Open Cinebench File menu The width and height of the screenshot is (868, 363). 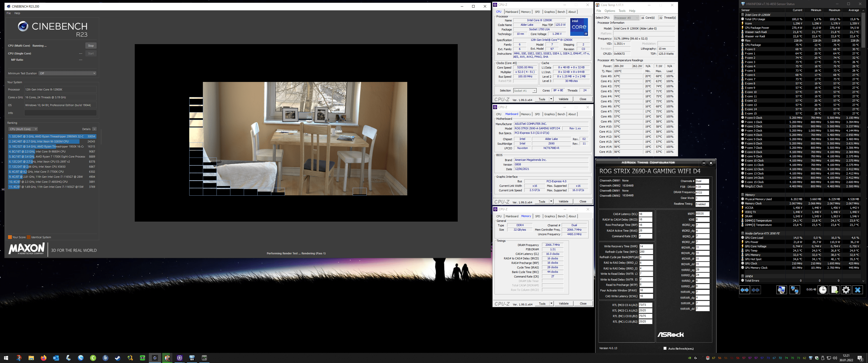coord(9,13)
